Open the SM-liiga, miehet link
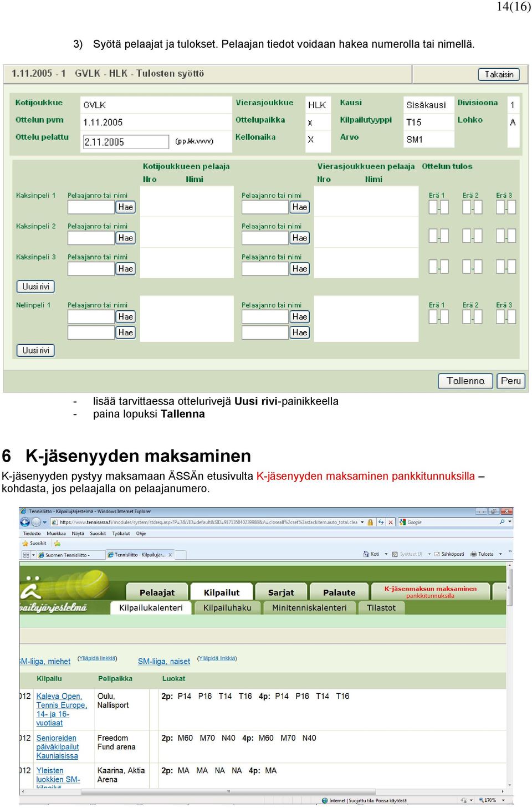This screenshot has width=532, height=808. (45, 661)
